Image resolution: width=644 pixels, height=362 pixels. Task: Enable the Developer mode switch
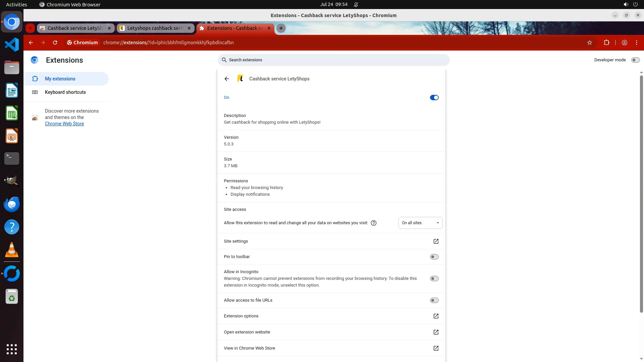(635, 60)
